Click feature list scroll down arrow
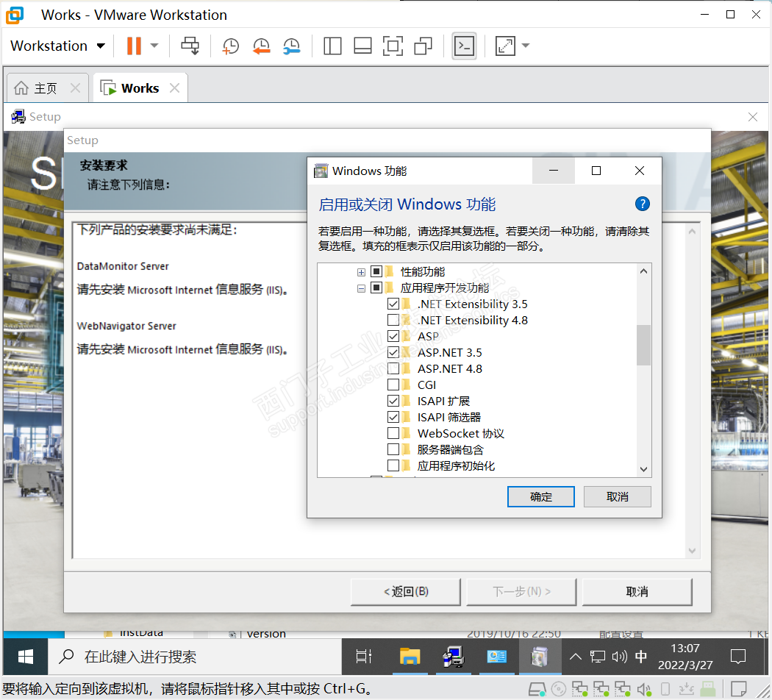 643,469
